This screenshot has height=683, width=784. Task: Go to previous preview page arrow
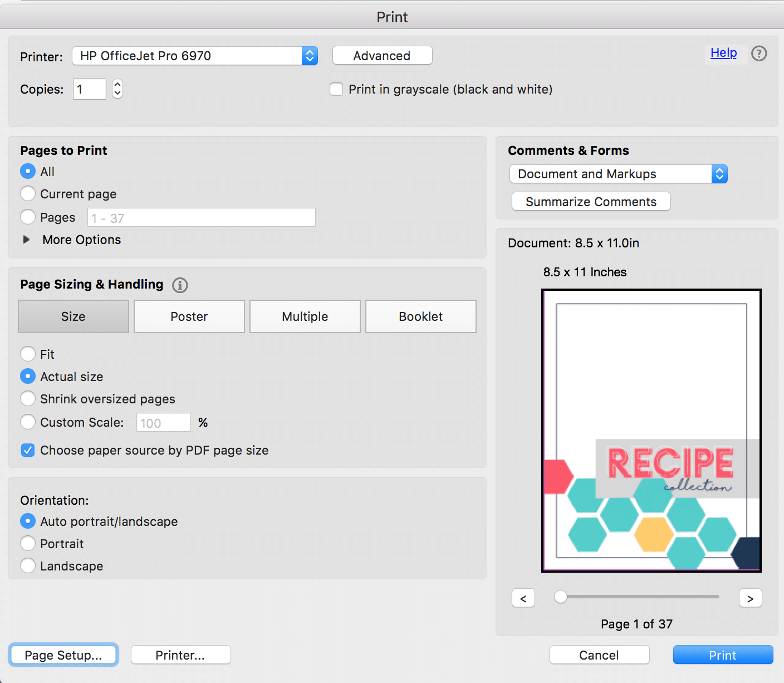[x=523, y=598]
